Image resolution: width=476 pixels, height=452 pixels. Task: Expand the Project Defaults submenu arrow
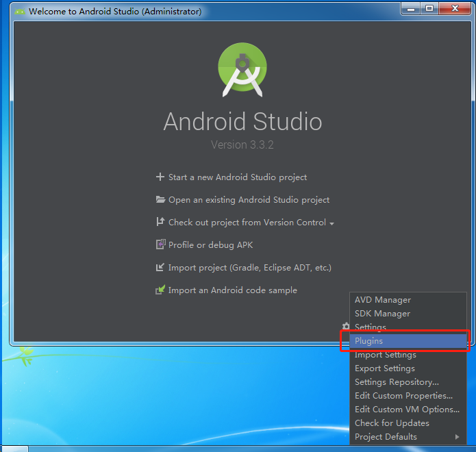tap(458, 436)
